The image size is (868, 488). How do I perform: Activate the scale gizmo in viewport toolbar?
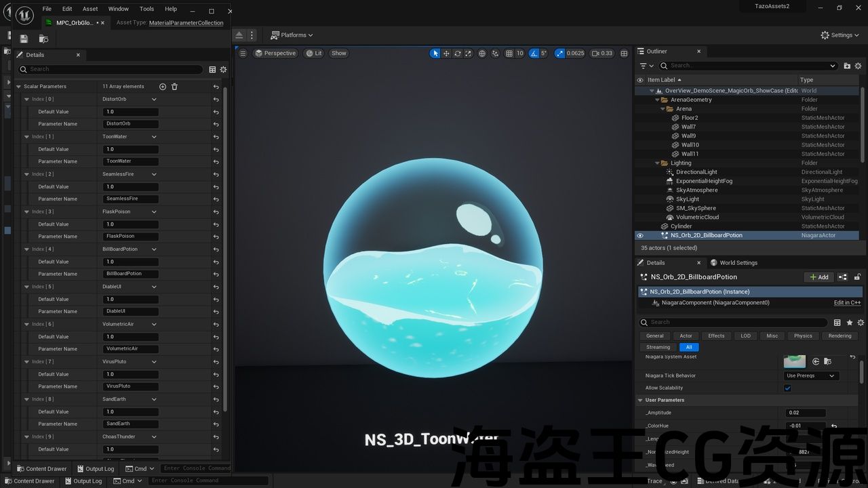[468, 54]
